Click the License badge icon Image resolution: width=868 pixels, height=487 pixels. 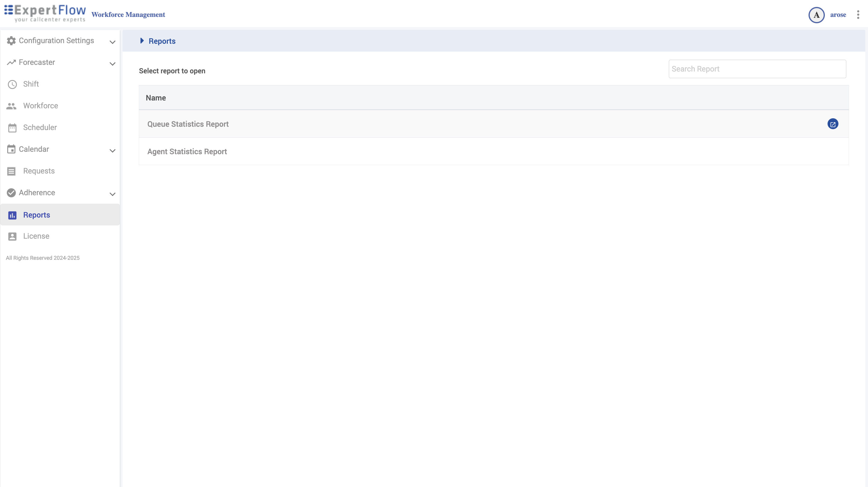click(x=12, y=237)
